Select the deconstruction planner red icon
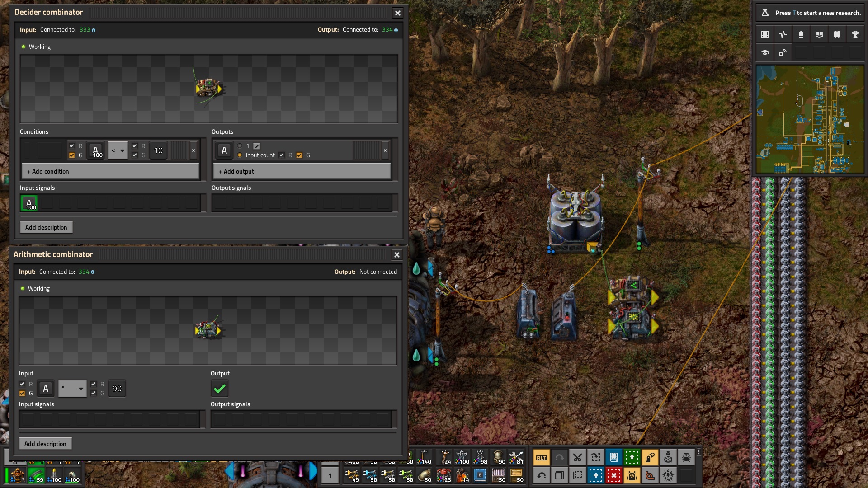868x488 pixels. click(613, 475)
